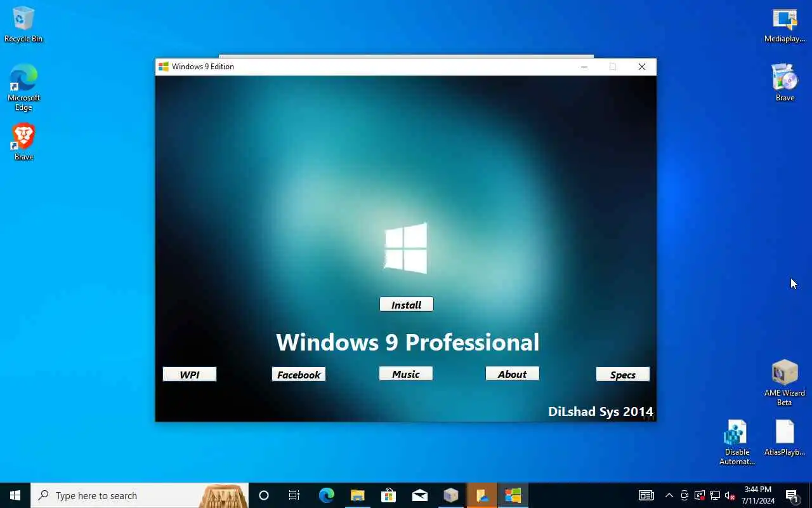
Task: Click the security alert tray icon
Action: click(699, 495)
